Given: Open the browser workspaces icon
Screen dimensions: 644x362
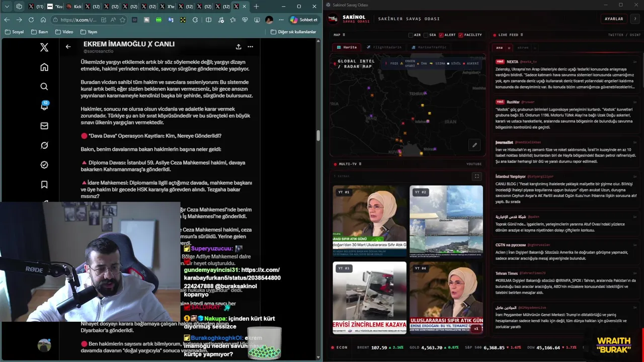Looking at the screenshot, I should click(x=19, y=7).
